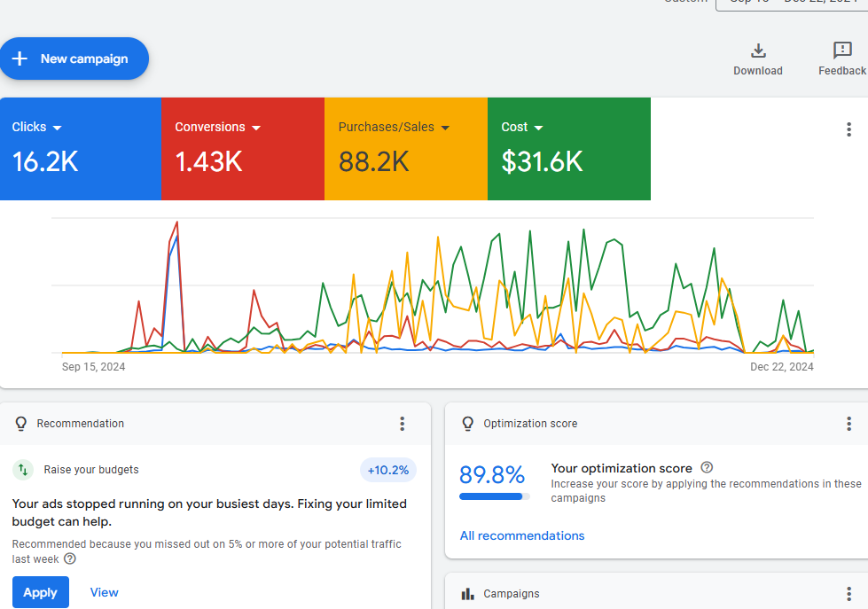Click the Campaigns card heading
This screenshot has width=868, height=609.
point(511,594)
